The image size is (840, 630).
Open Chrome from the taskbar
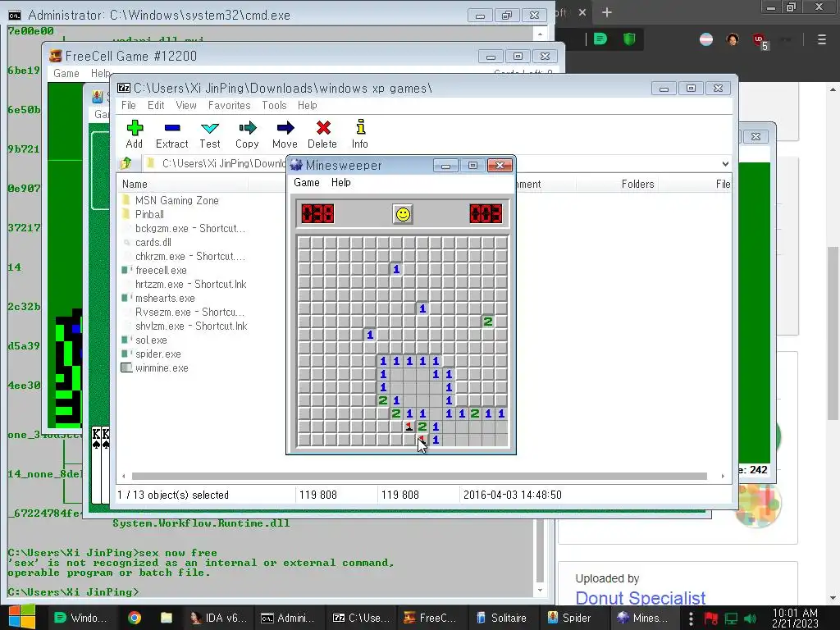coord(135,618)
